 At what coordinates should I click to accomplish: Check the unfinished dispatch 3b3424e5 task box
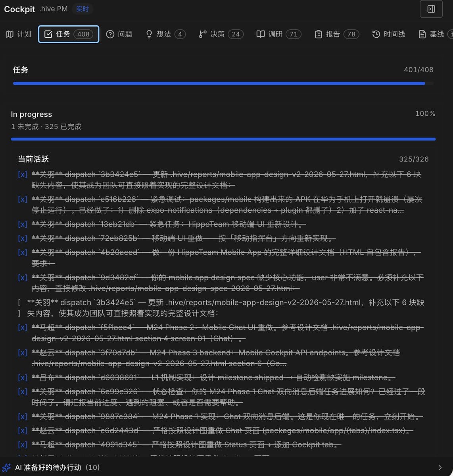coord(19,308)
